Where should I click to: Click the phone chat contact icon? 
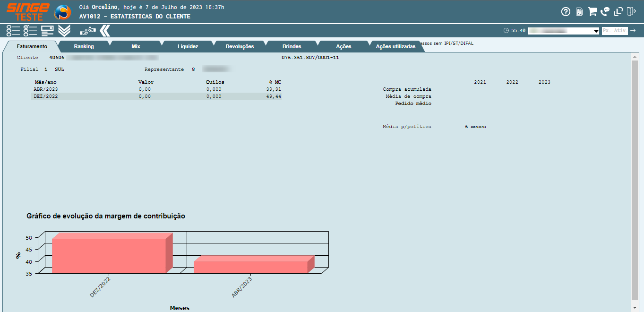click(605, 12)
